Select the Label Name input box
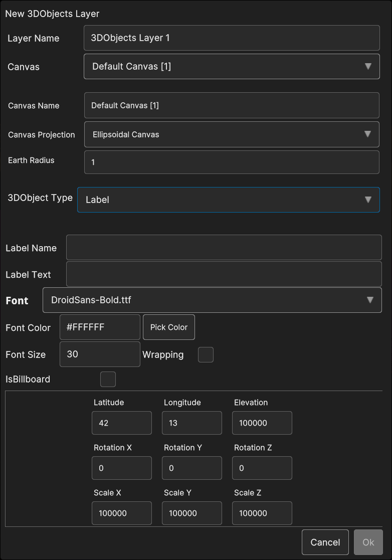The width and height of the screenshot is (392, 560). pyautogui.click(x=224, y=248)
